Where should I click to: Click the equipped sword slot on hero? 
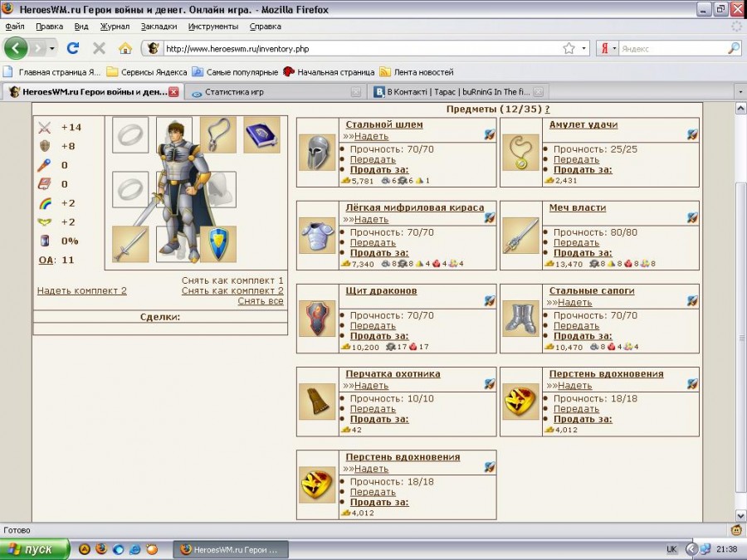(130, 244)
